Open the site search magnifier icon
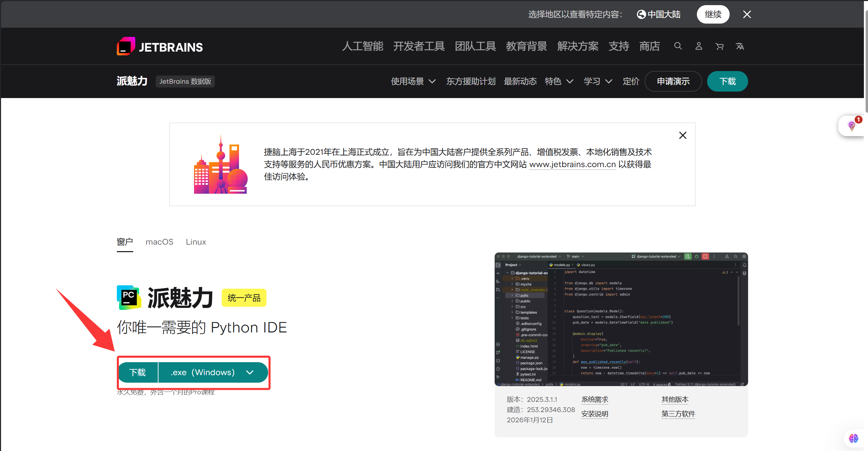Image resolution: width=868 pixels, height=451 pixels. pos(678,46)
